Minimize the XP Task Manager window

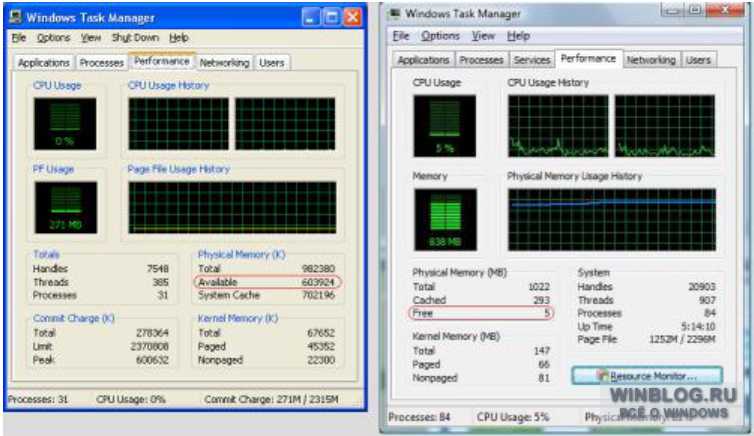pyautogui.click(x=310, y=18)
